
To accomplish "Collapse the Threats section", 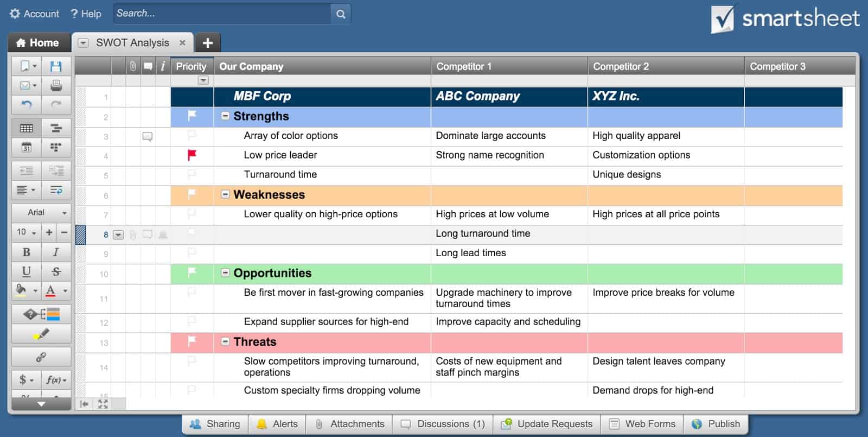I will 225,342.
